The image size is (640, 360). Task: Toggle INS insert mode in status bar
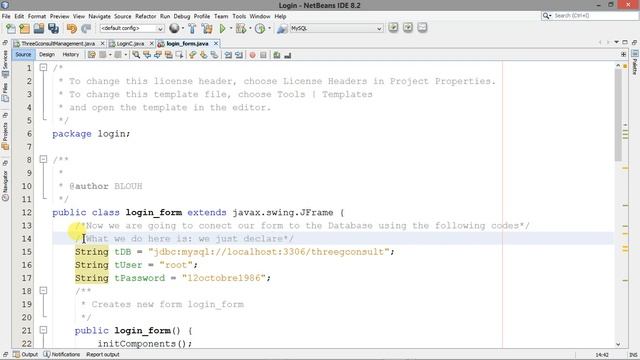point(633,355)
